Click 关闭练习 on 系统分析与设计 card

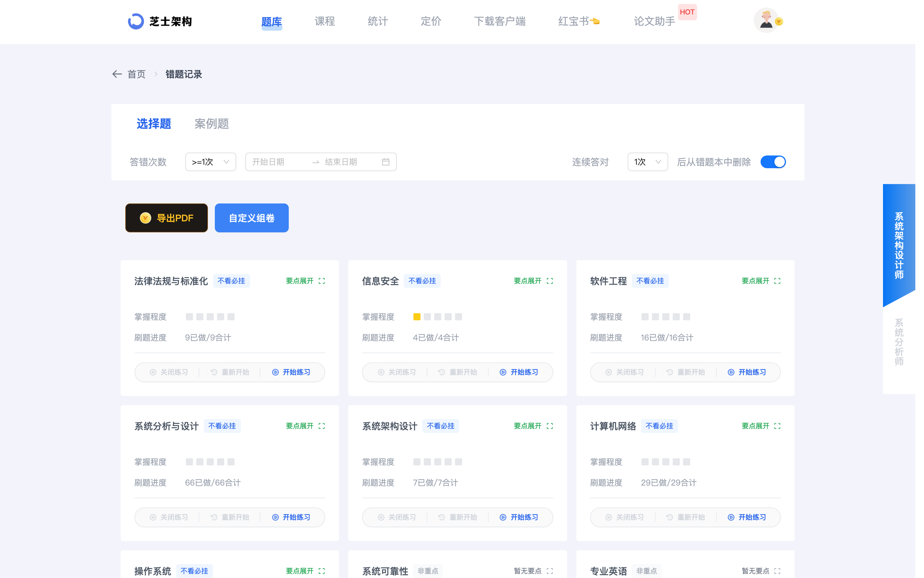coord(168,517)
